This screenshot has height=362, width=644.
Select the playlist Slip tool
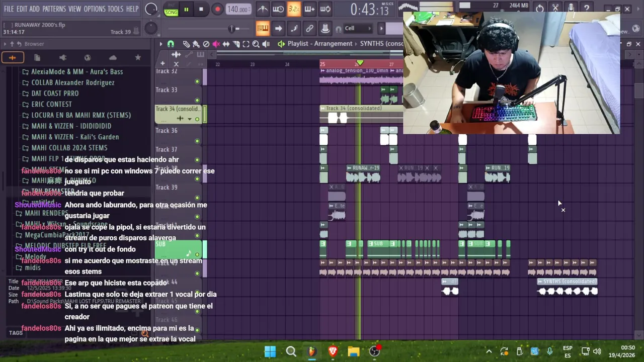[x=226, y=44]
